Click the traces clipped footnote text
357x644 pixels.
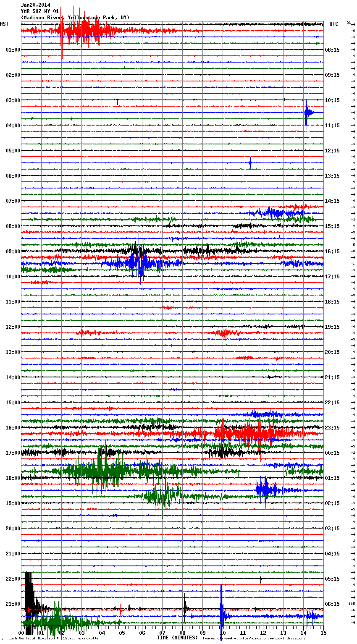pos(254,638)
